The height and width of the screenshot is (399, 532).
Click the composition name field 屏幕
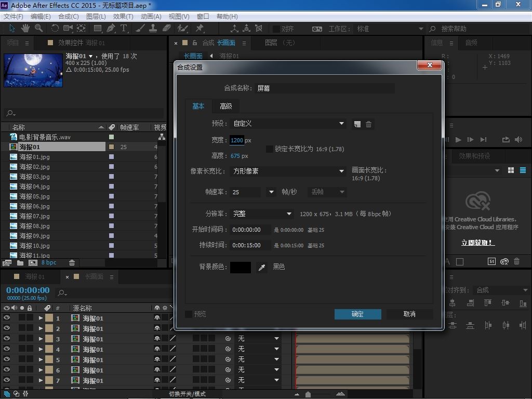pyautogui.click(x=325, y=88)
